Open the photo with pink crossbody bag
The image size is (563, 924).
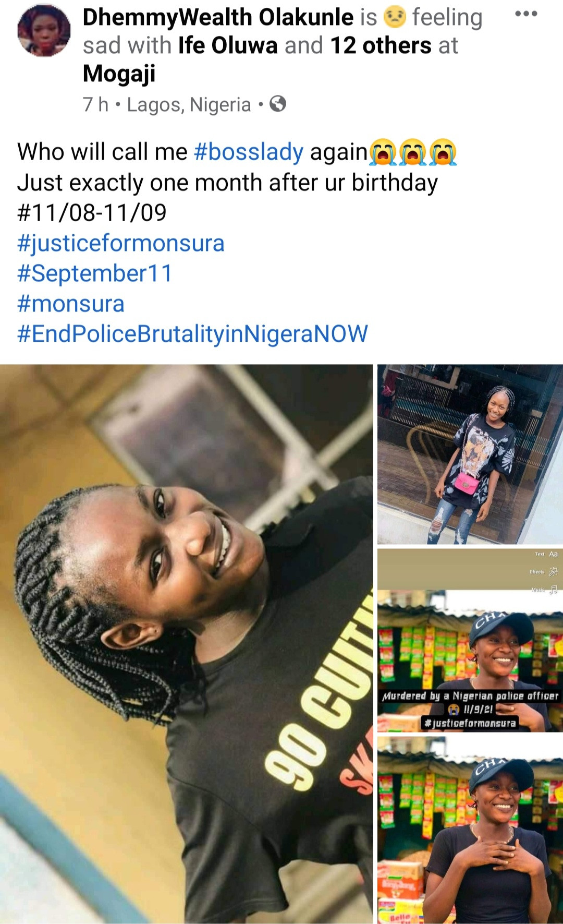[470, 454]
